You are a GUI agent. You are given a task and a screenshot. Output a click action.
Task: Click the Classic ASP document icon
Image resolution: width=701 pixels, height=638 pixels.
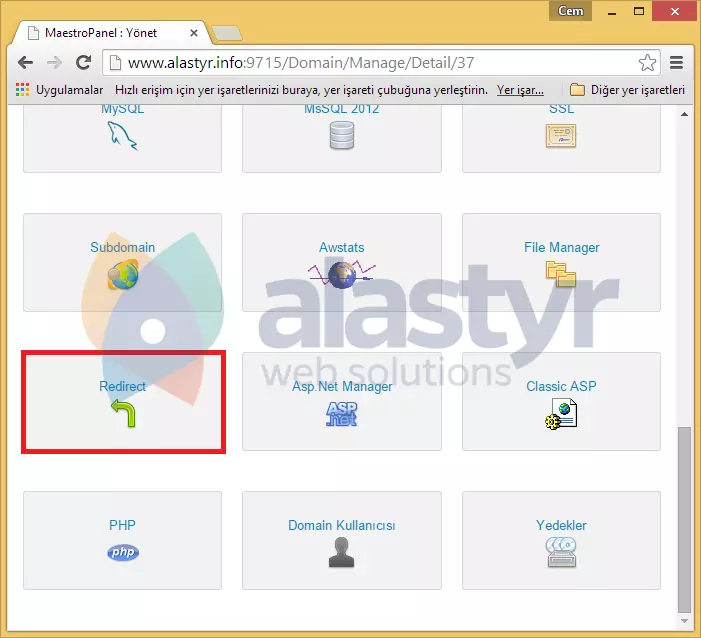(x=561, y=414)
